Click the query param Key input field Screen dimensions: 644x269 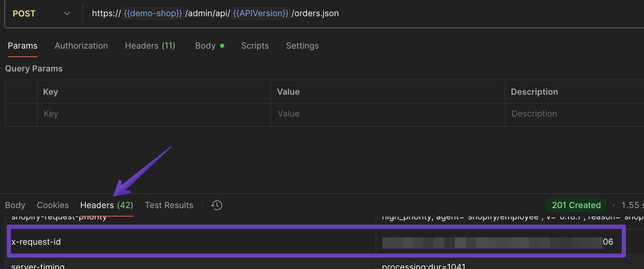point(153,114)
